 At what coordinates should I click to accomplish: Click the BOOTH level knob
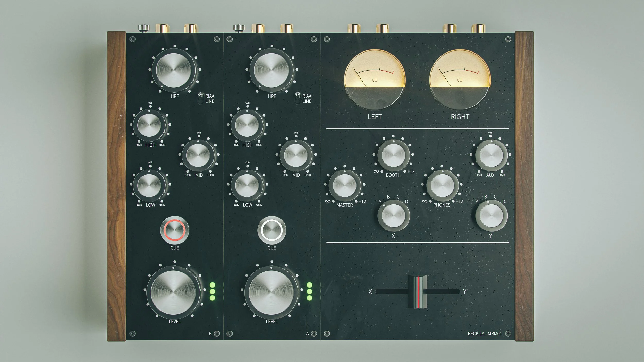393,155
